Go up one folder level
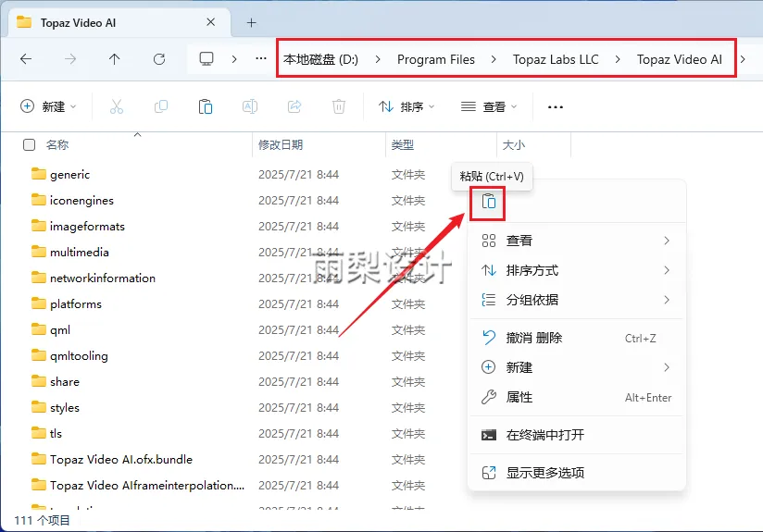The width and height of the screenshot is (763, 532). pos(114,59)
